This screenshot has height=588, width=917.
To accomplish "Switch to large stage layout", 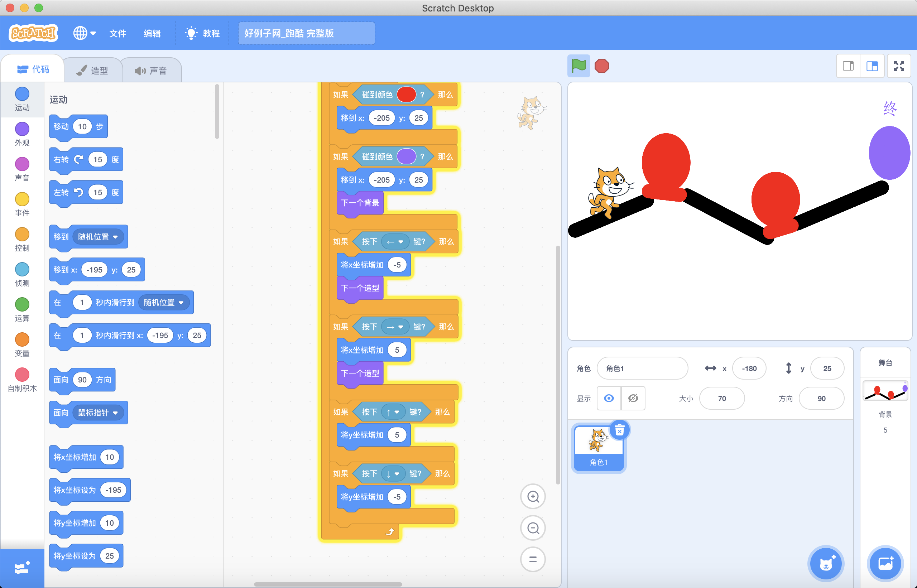I will coord(872,66).
